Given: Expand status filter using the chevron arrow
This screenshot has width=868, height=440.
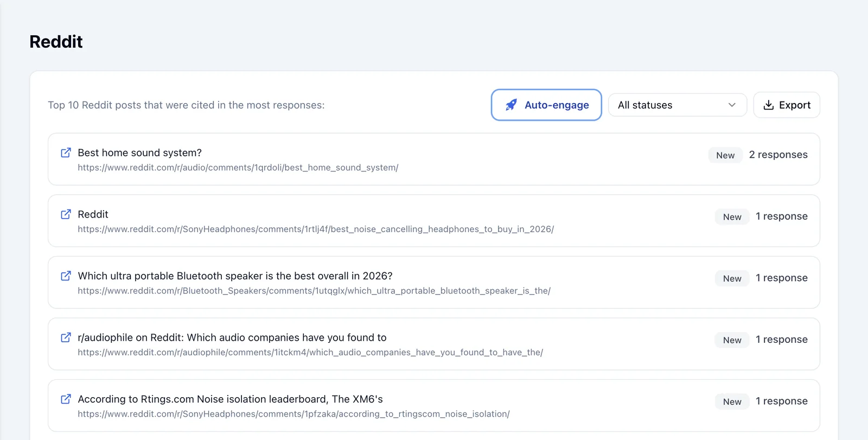Looking at the screenshot, I should 732,105.
